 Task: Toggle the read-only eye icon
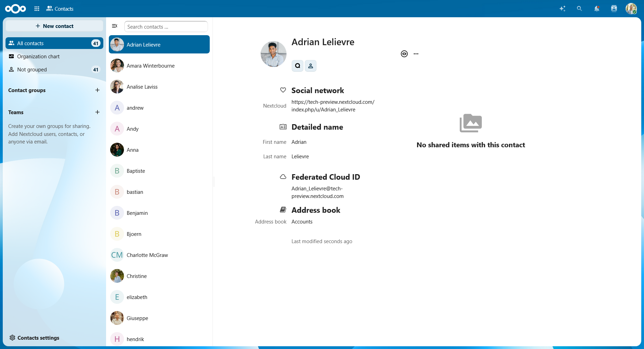404,54
